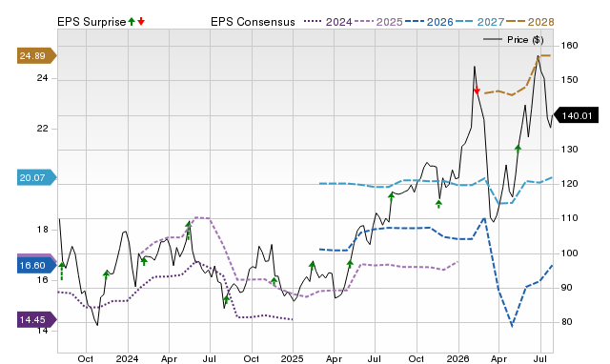Viewport: 610px width, 364px height.
Task: Click the 22 EPS axis label
Action: [42, 129]
